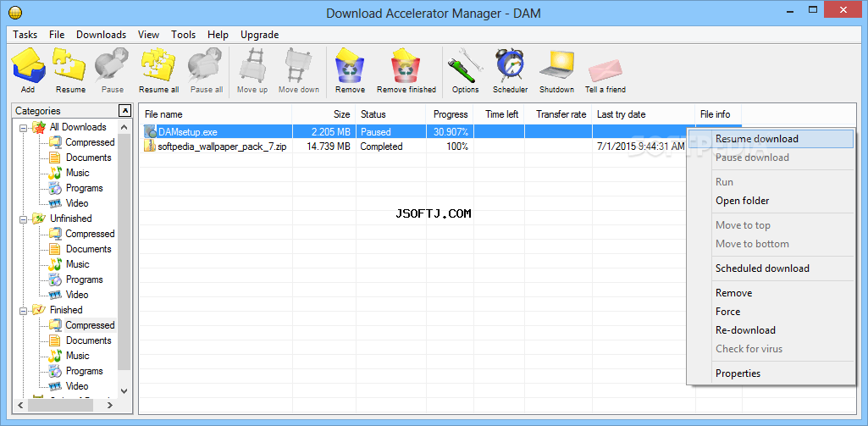Collapse the All Downloads tree node
This screenshot has height=426, width=868.
click(x=23, y=128)
